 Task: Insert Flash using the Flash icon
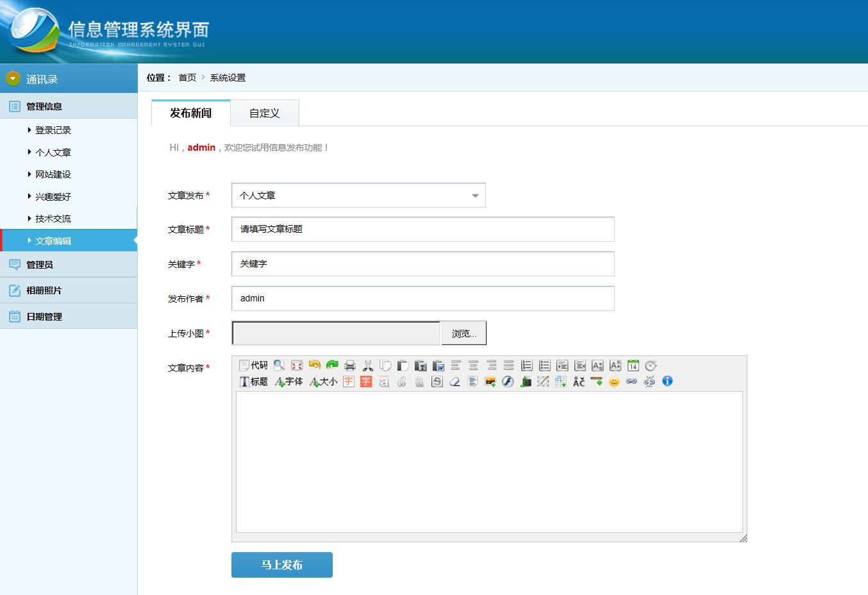click(508, 381)
